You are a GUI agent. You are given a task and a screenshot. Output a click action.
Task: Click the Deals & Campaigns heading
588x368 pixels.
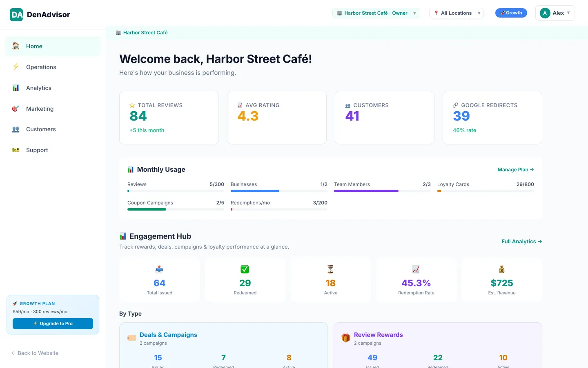coord(168,335)
